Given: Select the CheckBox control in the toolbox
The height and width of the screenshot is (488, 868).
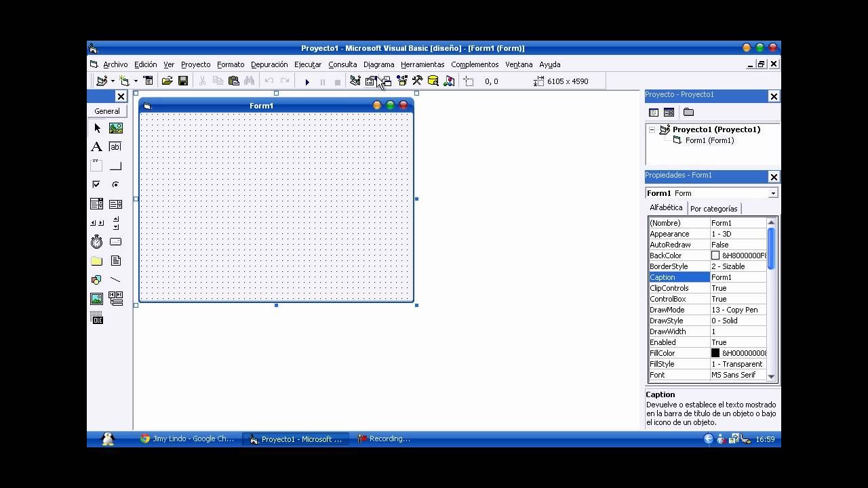Looking at the screenshot, I should [96, 184].
